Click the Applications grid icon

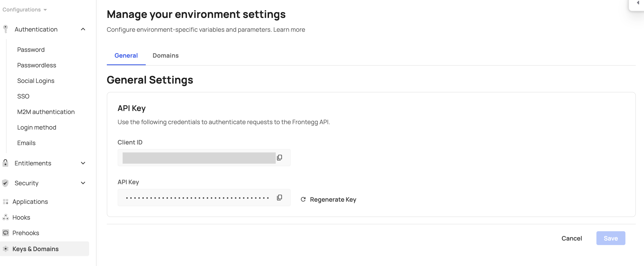5,202
